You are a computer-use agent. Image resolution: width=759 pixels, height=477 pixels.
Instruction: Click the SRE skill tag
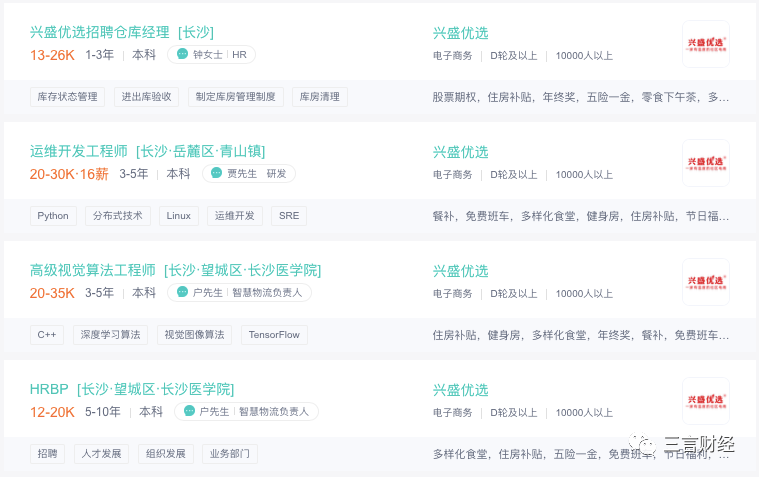tap(289, 216)
